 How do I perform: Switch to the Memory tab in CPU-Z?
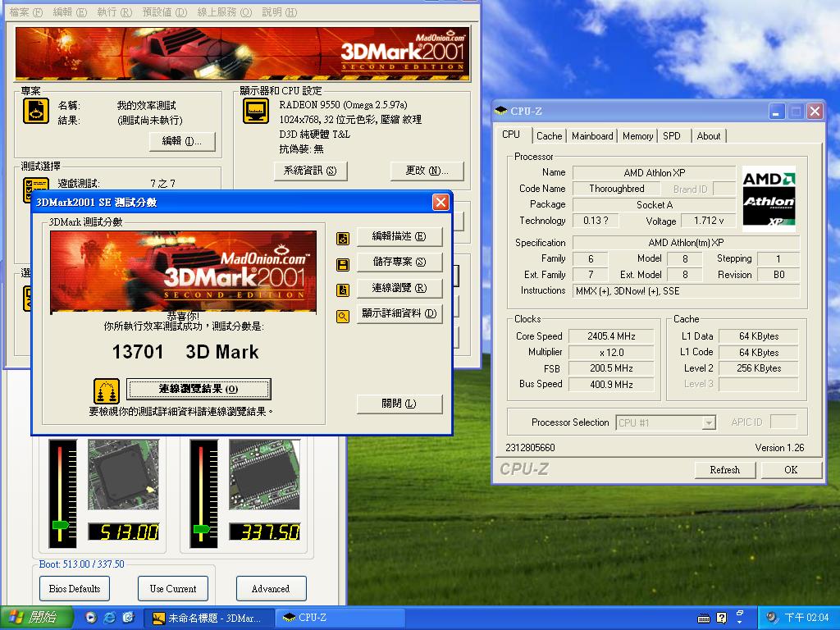tap(637, 136)
